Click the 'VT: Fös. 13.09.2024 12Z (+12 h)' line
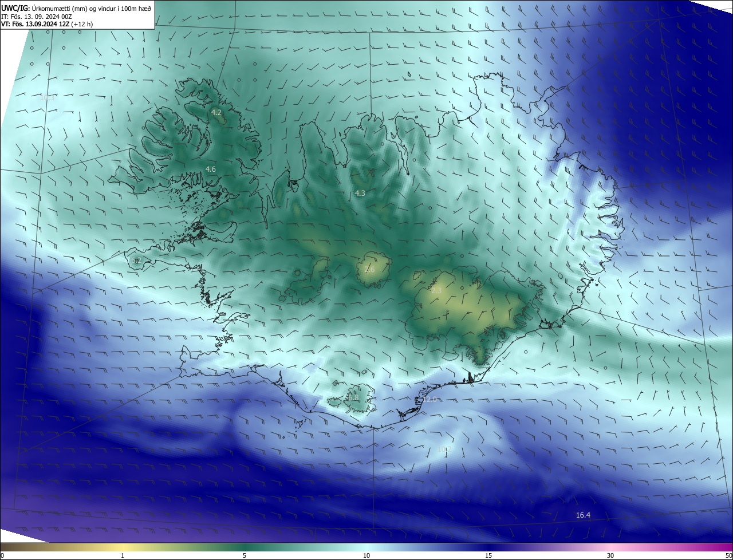733x560 pixels. pyautogui.click(x=47, y=24)
